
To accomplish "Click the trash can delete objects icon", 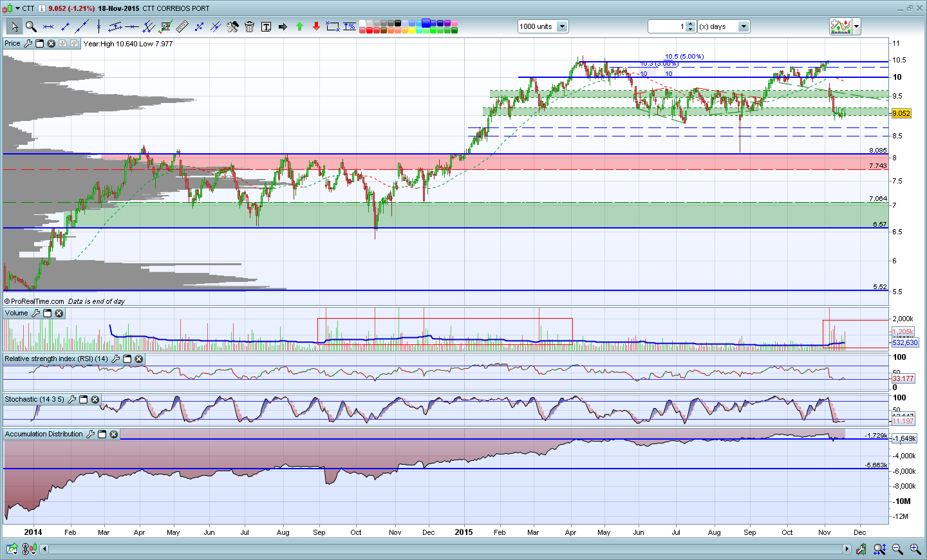I will (x=249, y=26).
